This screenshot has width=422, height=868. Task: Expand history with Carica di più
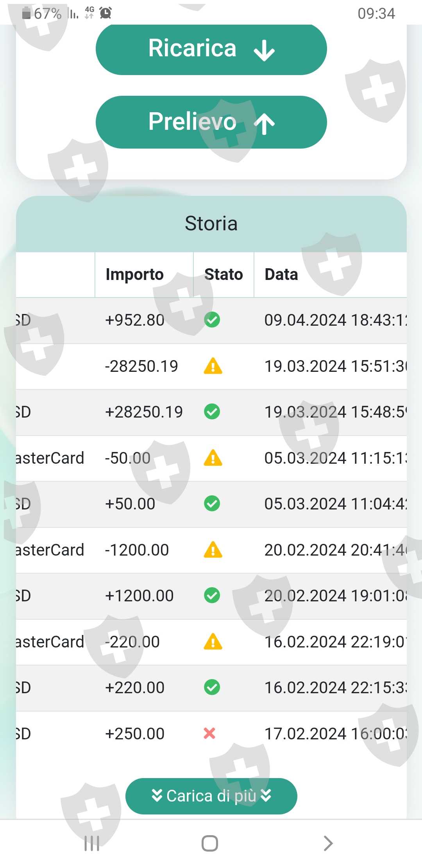tap(211, 796)
